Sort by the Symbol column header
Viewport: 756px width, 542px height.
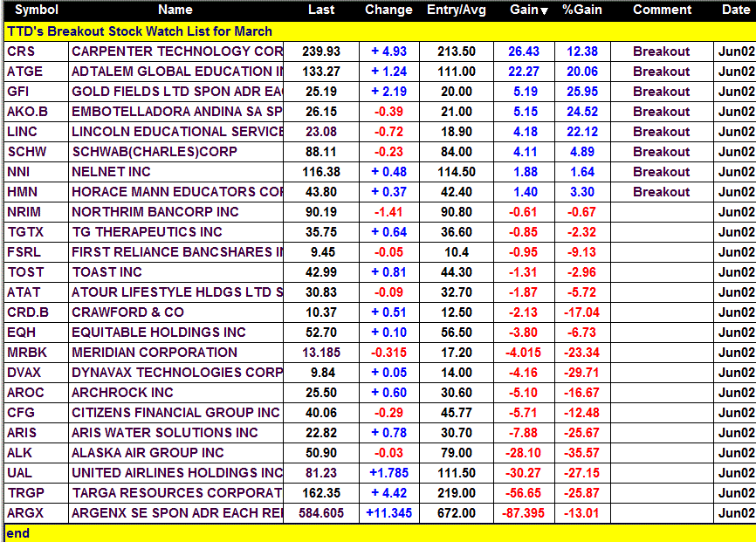click(37, 10)
